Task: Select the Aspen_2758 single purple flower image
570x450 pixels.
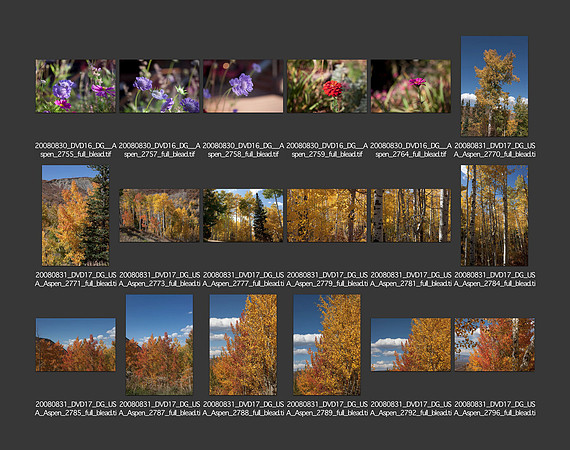Action: coord(243,86)
